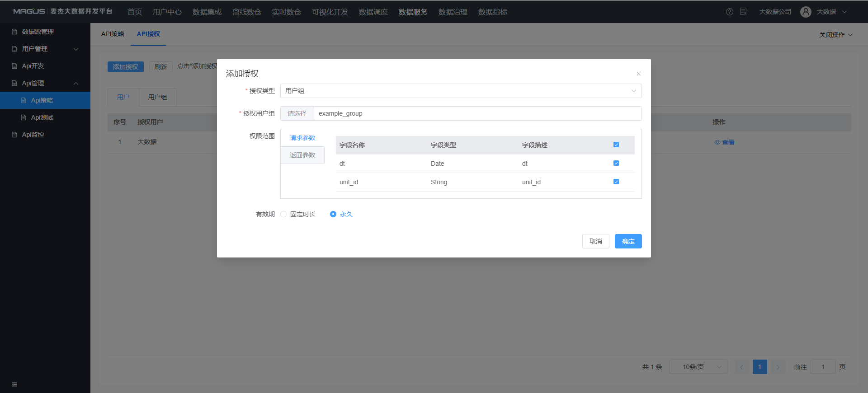
Task: Open the document notes icon in header
Action: point(743,12)
